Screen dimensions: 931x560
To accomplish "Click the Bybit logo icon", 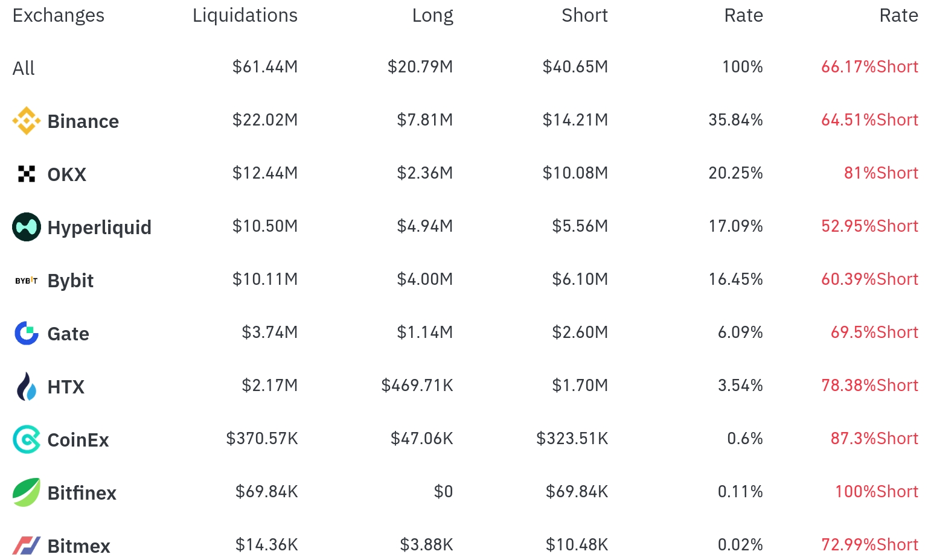I will (26, 281).
